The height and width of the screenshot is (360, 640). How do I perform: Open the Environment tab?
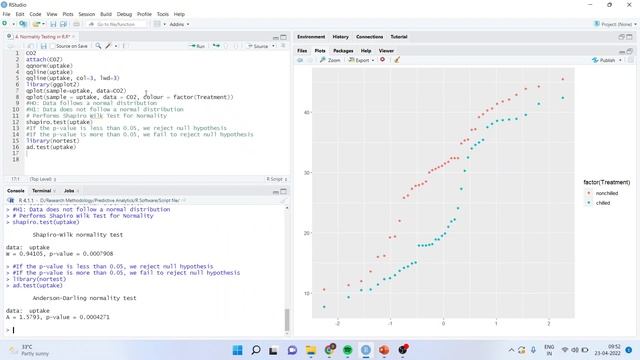(x=311, y=37)
